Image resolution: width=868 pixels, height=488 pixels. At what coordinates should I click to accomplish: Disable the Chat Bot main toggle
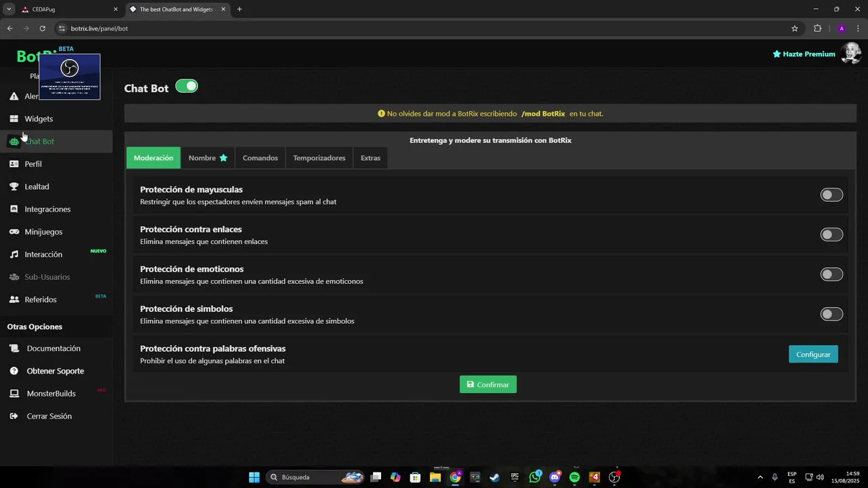pyautogui.click(x=186, y=86)
